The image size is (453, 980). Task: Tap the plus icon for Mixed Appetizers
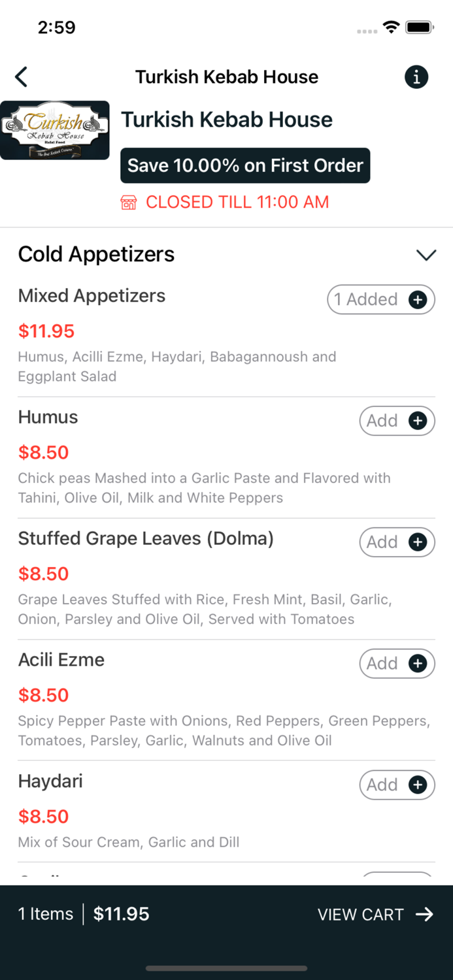(418, 299)
